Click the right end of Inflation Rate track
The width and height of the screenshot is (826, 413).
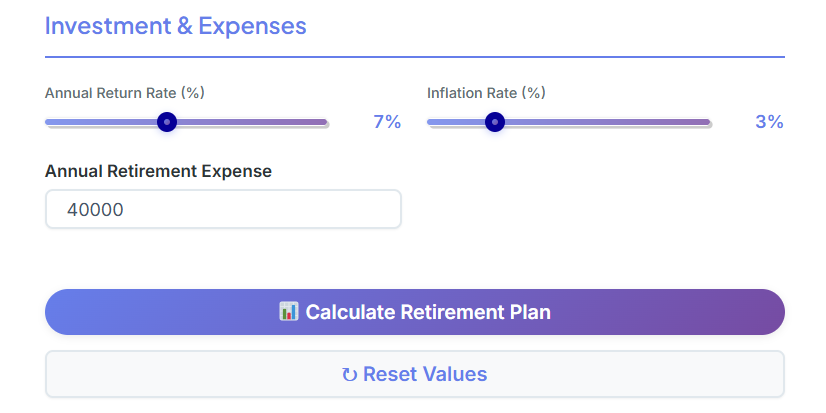pyautogui.click(x=707, y=122)
